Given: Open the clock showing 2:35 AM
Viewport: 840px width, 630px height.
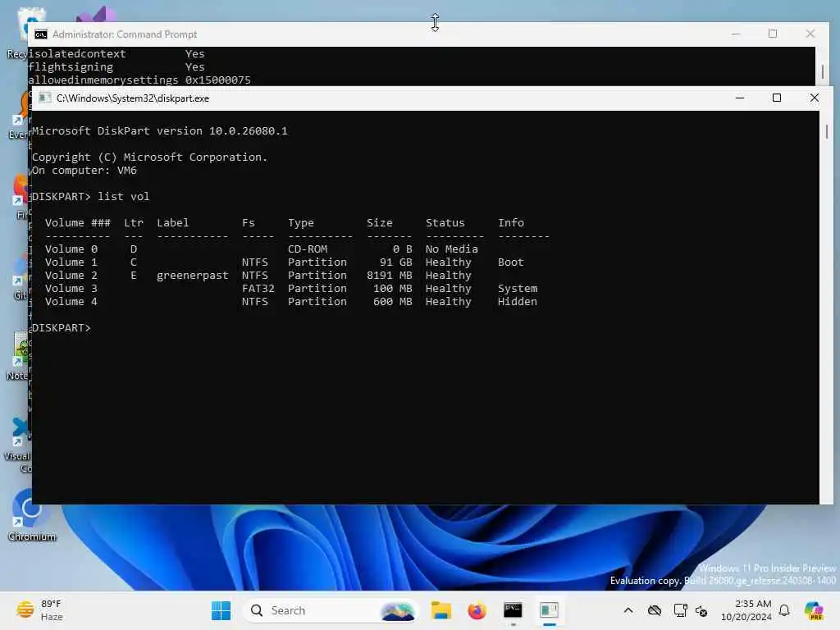Looking at the screenshot, I should pos(746,610).
